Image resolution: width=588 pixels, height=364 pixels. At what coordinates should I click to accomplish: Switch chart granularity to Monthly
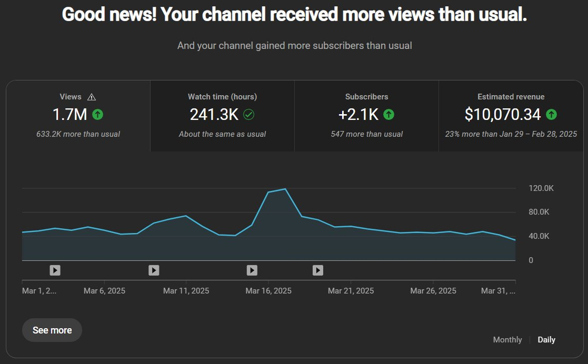pyautogui.click(x=507, y=340)
